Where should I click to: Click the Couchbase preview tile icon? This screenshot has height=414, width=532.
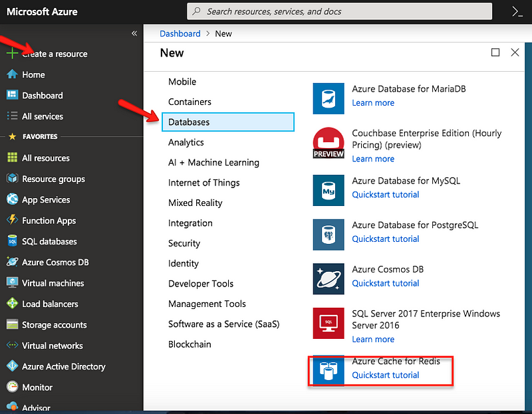[329, 143]
